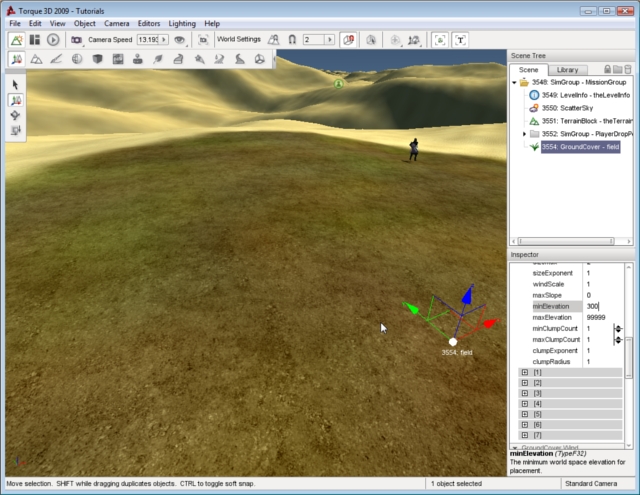This screenshot has width=640, height=495.
Task: Click the lock selection icon in Scene Tree
Action: coord(607,69)
